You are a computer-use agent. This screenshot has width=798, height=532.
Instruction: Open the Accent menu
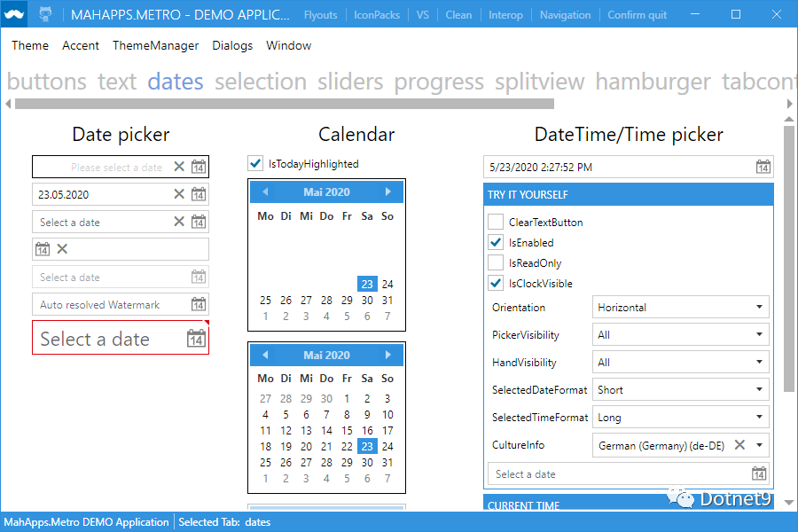click(81, 45)
